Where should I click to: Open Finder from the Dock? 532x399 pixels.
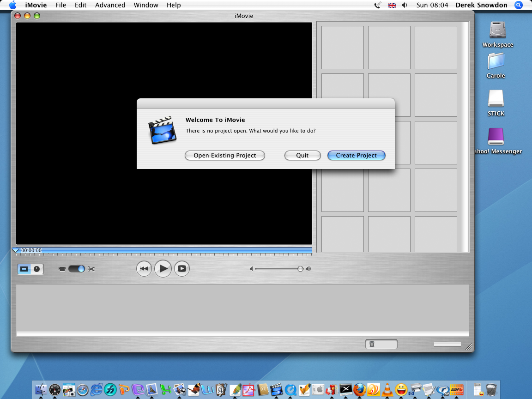pyautogui.click(x=41, y=389)
